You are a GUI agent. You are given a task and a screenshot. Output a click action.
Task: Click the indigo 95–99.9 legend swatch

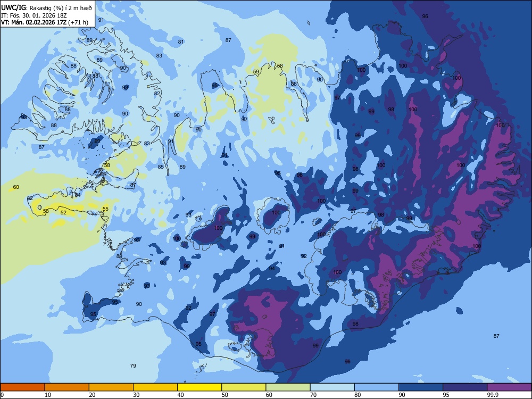[x=465, y=387]
